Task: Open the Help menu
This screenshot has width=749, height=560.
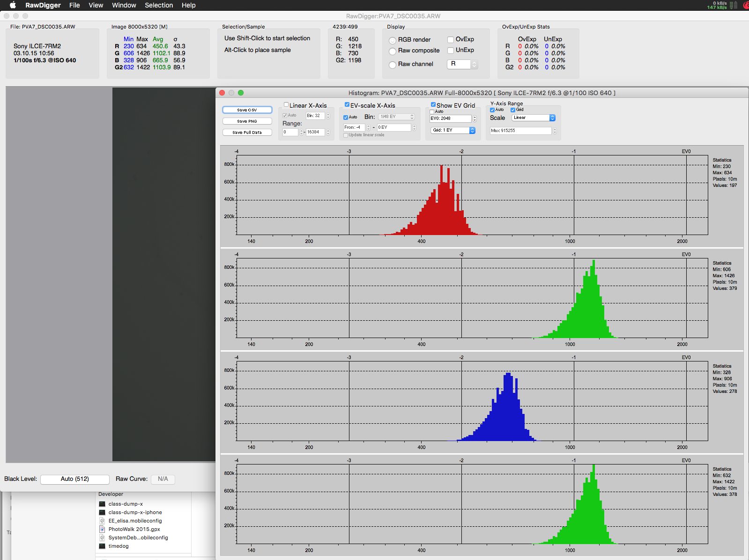Action: pos(189,5)
